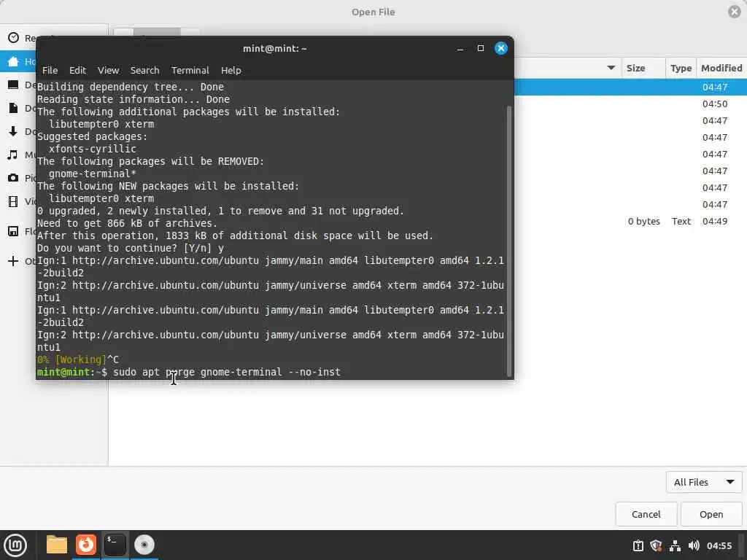This screenshot has height=560, width=747.
Task: Open the All Files filter dropdown
Action: point(704,483)
